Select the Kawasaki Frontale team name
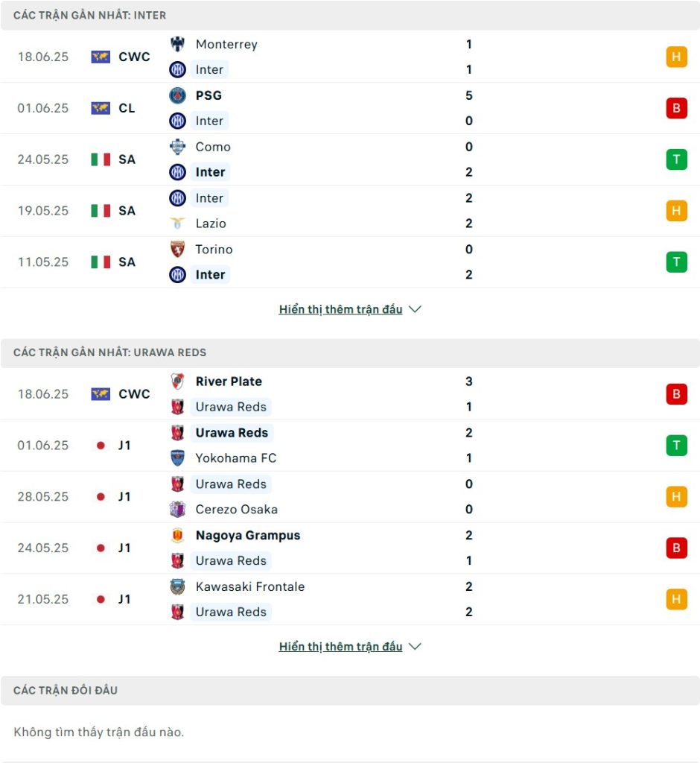Viewport: 700px width, 763px height. 250,586
